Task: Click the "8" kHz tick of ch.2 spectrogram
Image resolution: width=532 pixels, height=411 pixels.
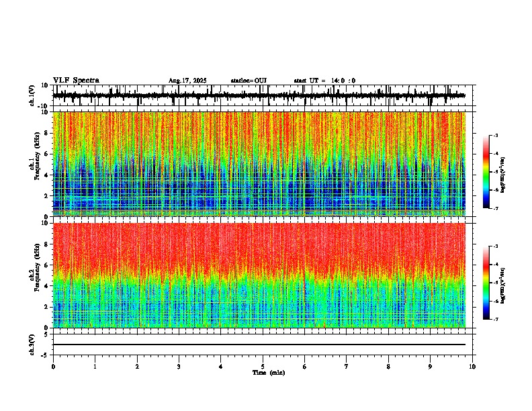Action: point(46,244)
